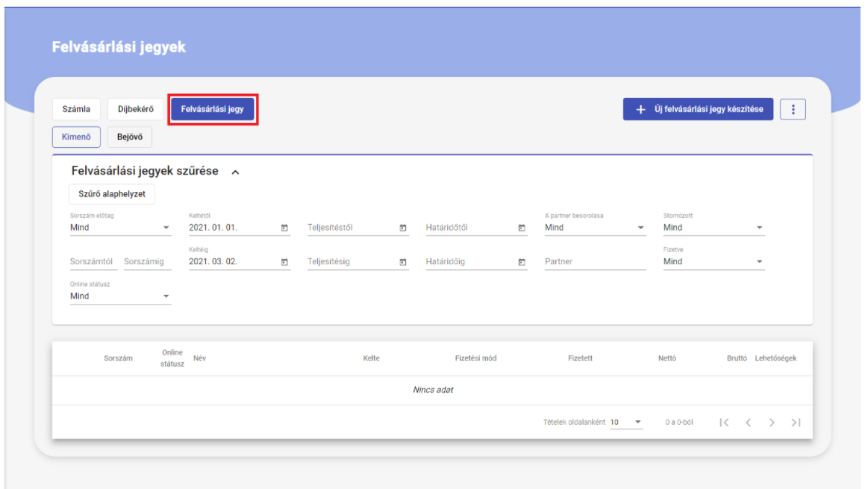Click Új felvásárlási jegy készítése button

click(x=698, y=109)
